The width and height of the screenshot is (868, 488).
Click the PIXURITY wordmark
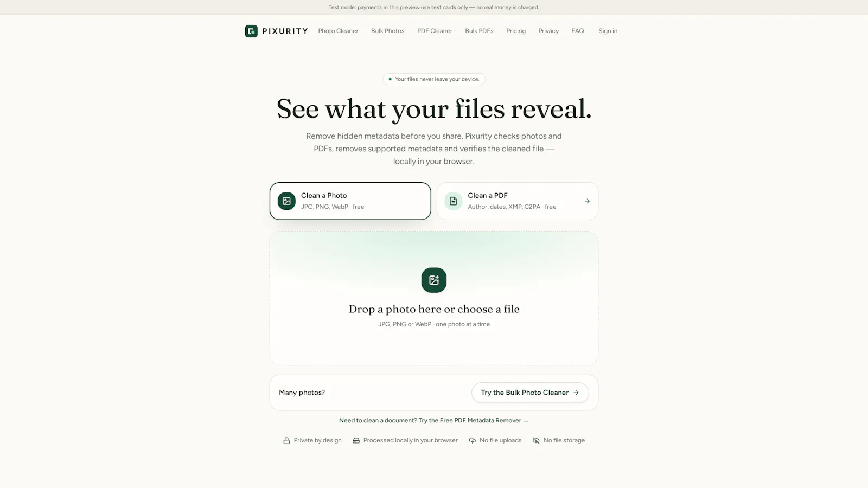tap(285, 31)
